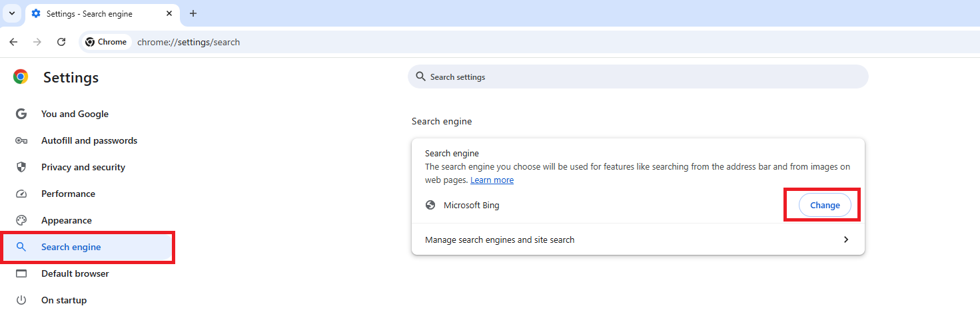Click the Chrome logo beside Settings
Viewport: 980px width, 318px height.
[x=21, y=77]
